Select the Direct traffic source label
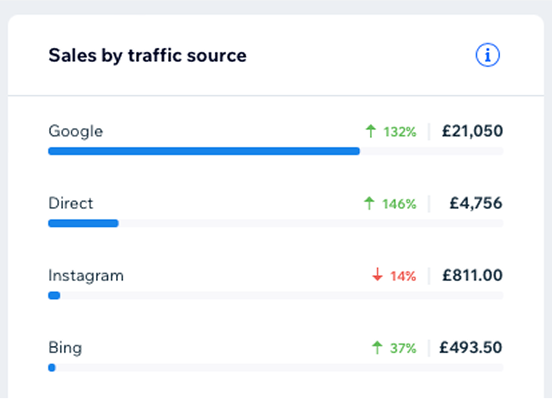 pos(71,203)
